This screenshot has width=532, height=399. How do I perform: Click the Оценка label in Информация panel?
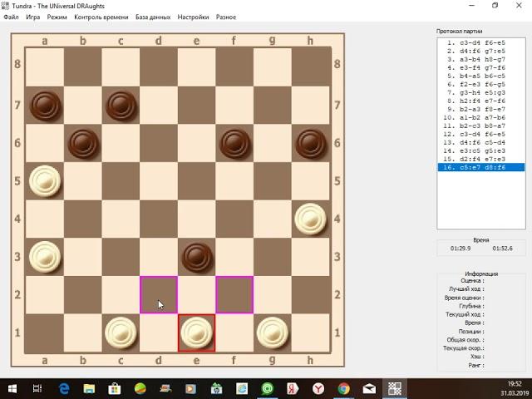click(x=472, y=281)
